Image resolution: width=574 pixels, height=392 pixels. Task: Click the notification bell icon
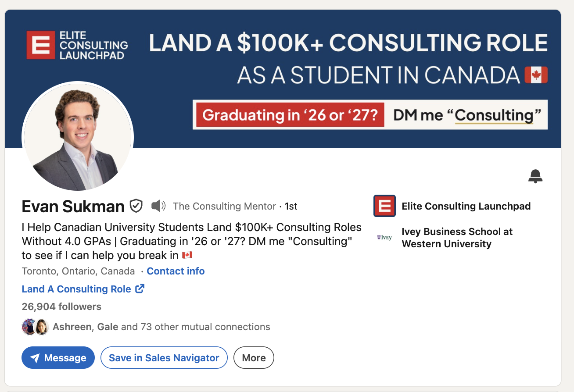(535, 176)
